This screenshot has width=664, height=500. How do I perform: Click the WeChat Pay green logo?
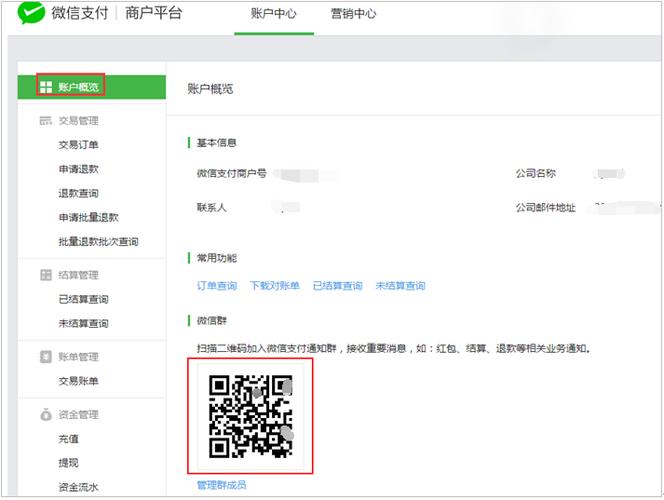31,12
